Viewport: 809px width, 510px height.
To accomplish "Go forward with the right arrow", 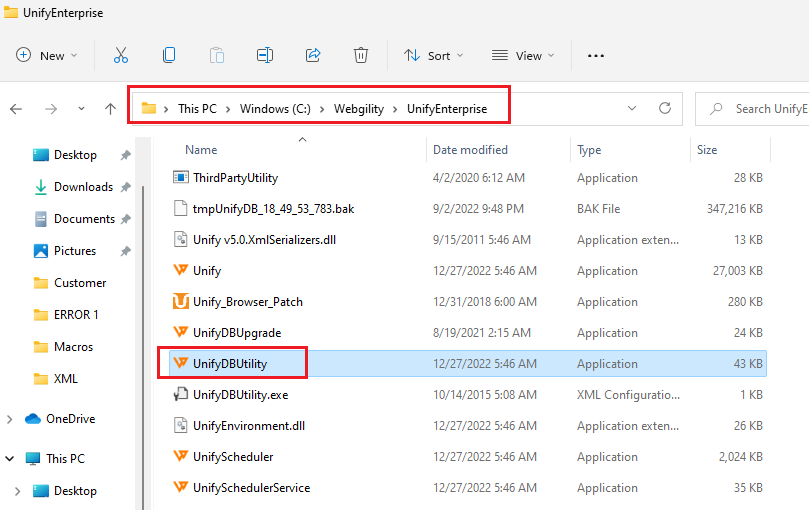I will (51, 109).
